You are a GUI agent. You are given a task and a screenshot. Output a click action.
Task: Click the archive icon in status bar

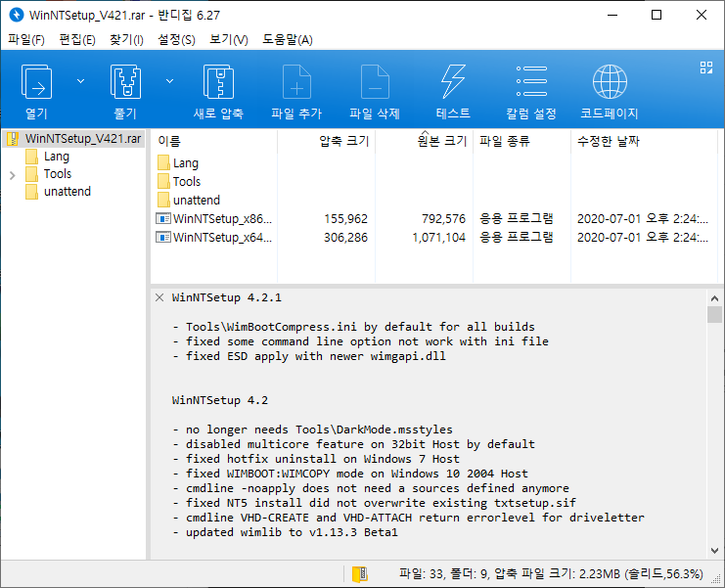point(360,574)
